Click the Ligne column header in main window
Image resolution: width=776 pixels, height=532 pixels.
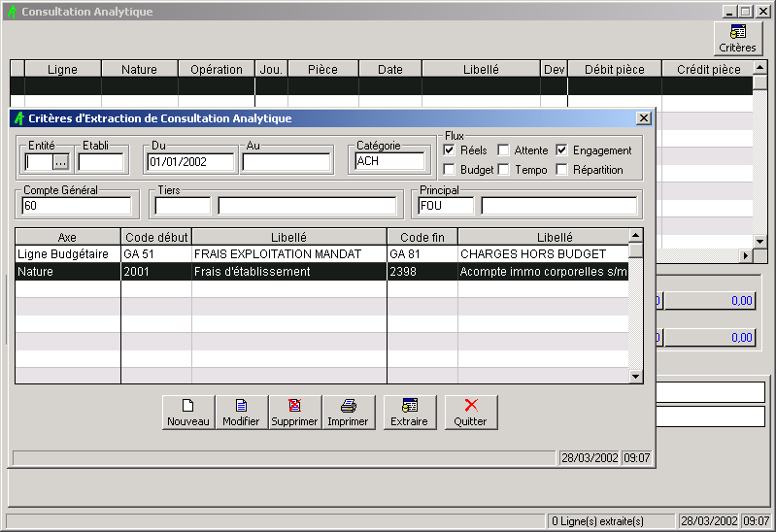point(63,69)
